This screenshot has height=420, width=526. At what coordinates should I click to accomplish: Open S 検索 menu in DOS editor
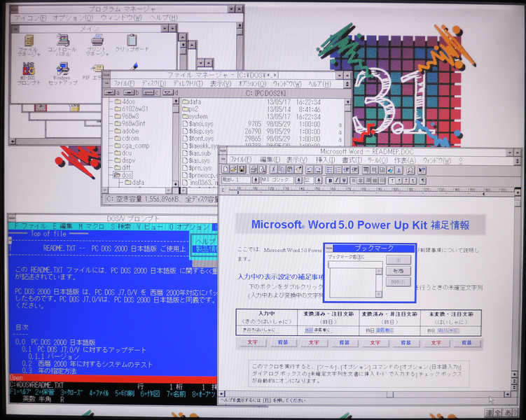point(120,227)
